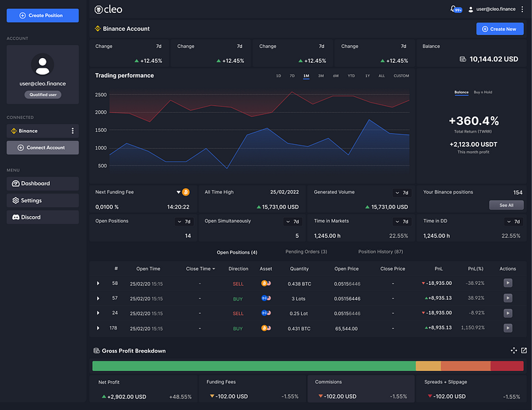
Task: Click the Create Position button
Action: pyautogui.click(x=43, y=16)
